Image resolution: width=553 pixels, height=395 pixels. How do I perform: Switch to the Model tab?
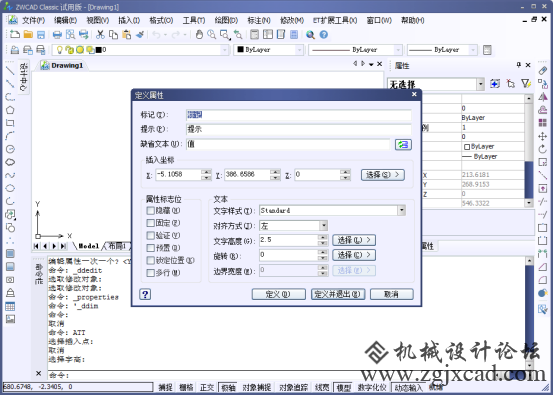click(x=88, y=246)
